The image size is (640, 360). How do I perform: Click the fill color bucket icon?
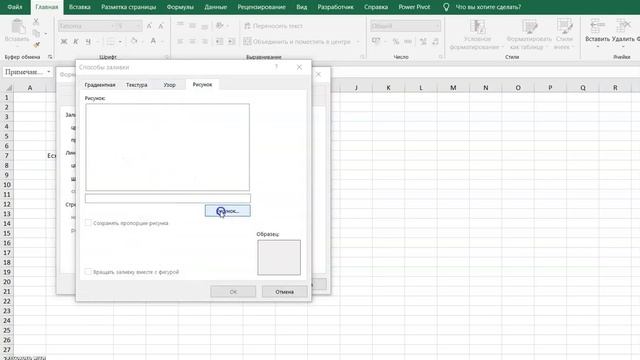(134, 41)
